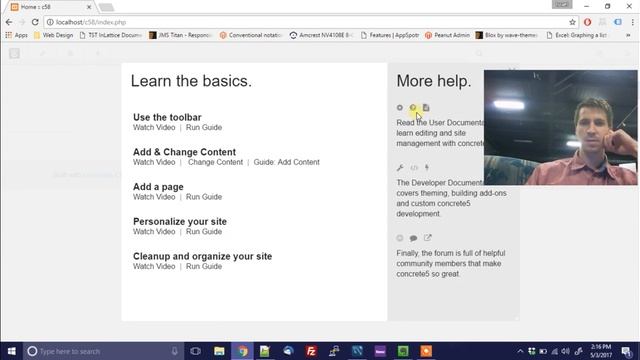Open the 'Guide: Add Content' link
Image resolution: width=640 pixels, height=360 pixels.
[287, 162]
